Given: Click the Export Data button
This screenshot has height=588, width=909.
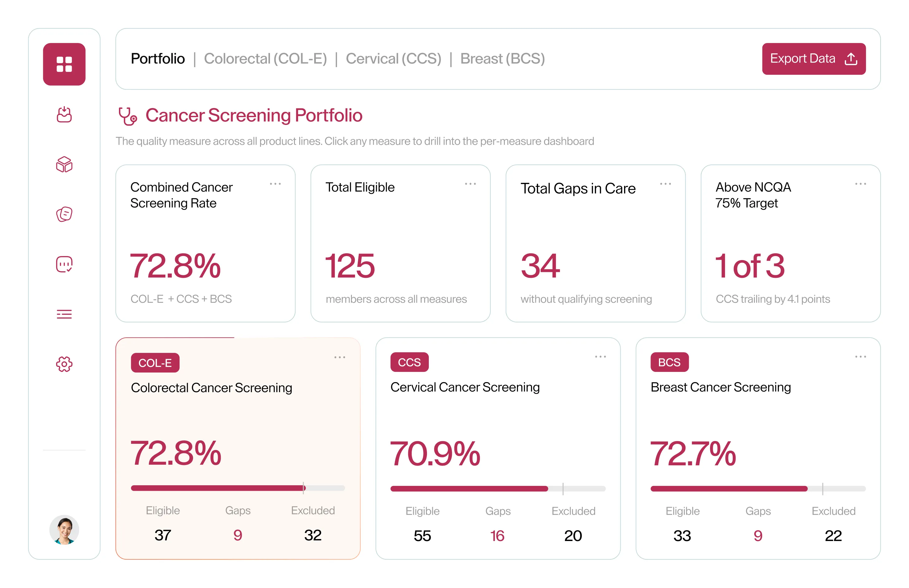Looking at the screenshot, I should 814,59.
